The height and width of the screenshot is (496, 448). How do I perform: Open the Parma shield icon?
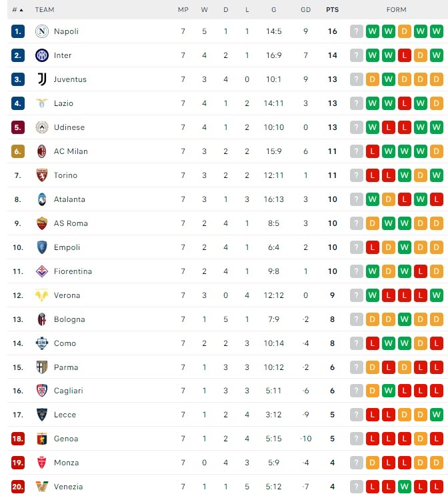(42, 367)
